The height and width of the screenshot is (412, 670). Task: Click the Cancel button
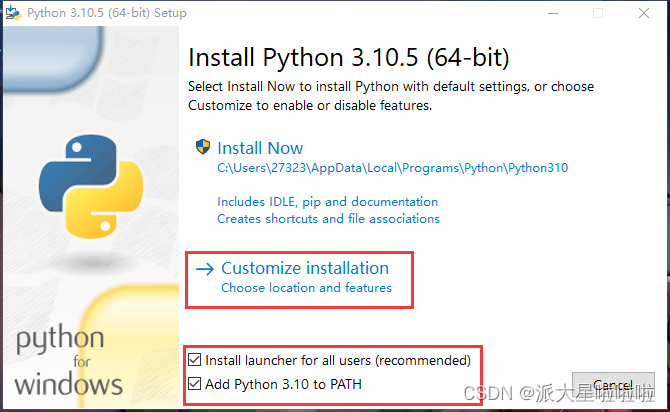click(x=613, y=385)
